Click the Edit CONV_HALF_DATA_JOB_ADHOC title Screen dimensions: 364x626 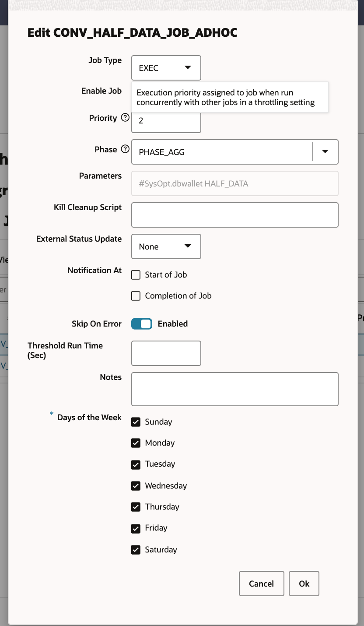(x=133, y=33)
